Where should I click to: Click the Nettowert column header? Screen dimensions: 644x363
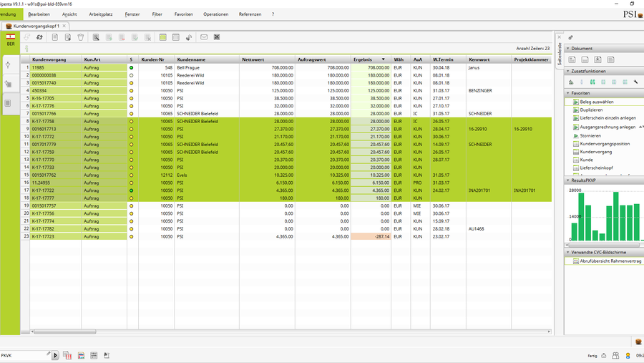coord(267,59)
